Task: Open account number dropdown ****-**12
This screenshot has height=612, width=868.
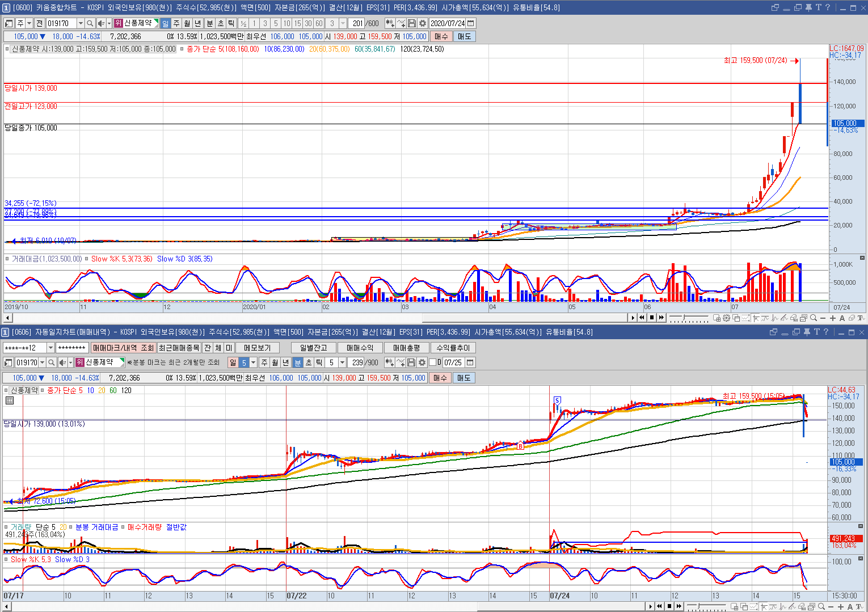Action: (x=50, y=348)
